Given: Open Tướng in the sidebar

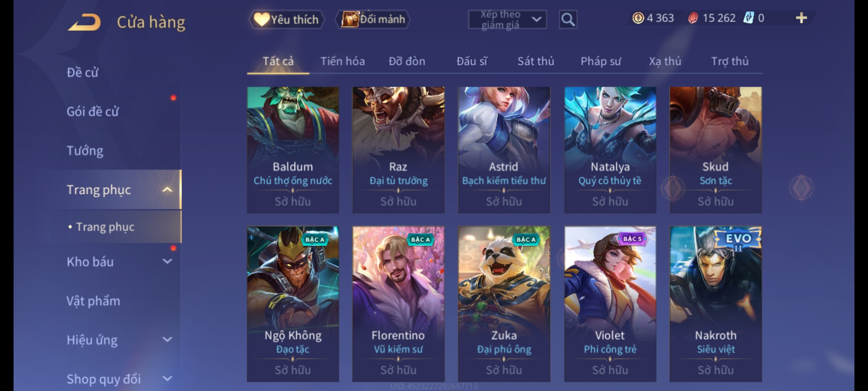Looking at the screenshot, I should pos(85,151).
